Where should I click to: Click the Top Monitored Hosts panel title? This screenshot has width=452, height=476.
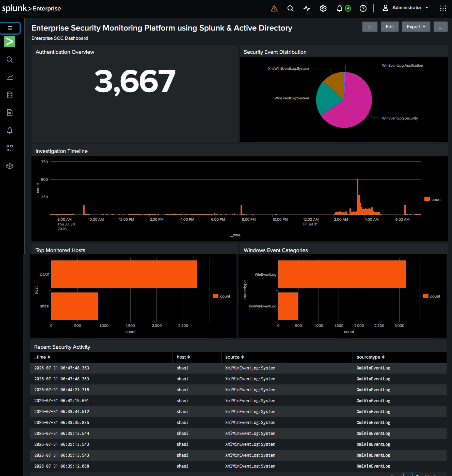(x=60, y=250)
